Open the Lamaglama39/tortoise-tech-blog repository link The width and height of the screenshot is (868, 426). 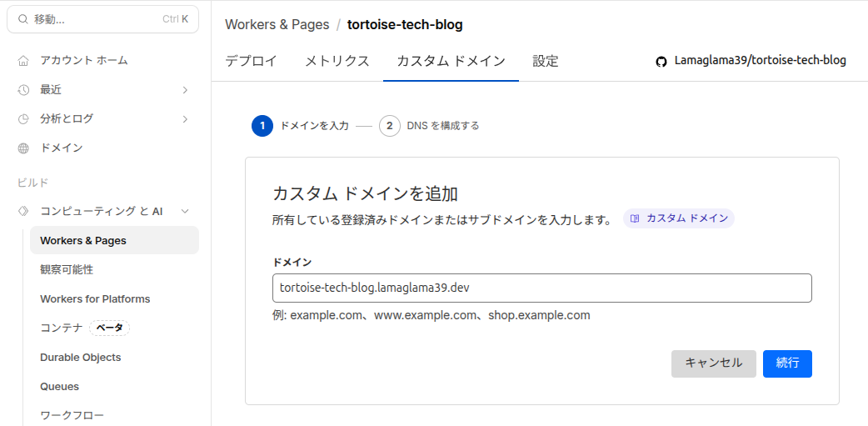click(x=760, y=61)
